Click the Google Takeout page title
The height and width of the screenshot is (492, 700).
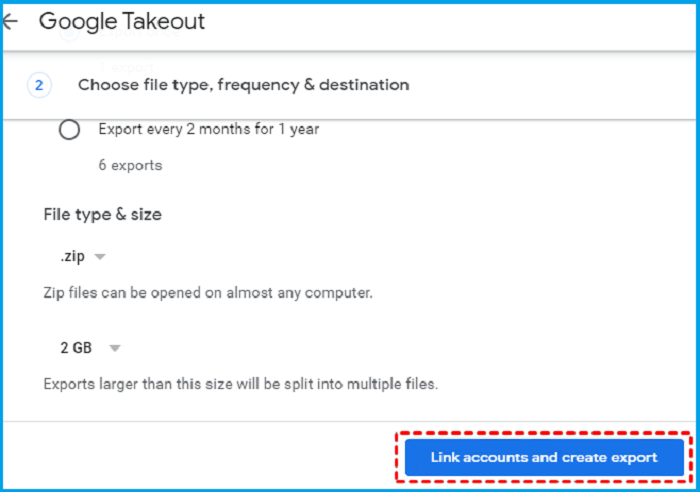pyautogui.click(x=121, y=22)
